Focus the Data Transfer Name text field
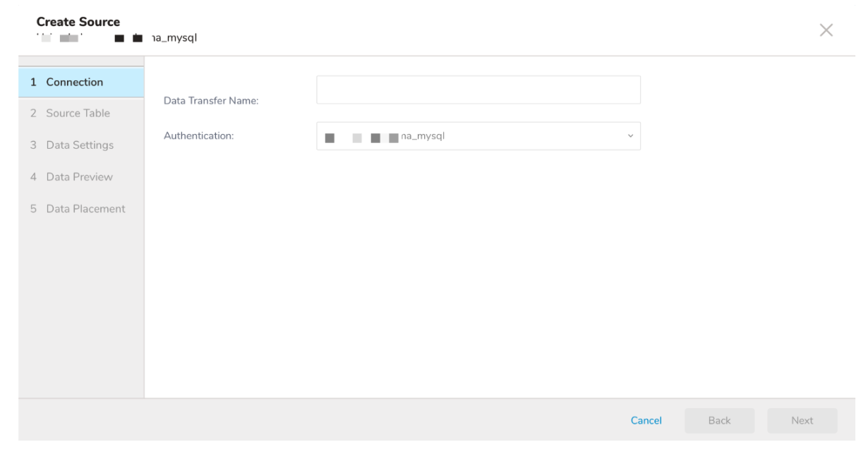Viewport: 868px width, 454px height. (x=478, y=90)
